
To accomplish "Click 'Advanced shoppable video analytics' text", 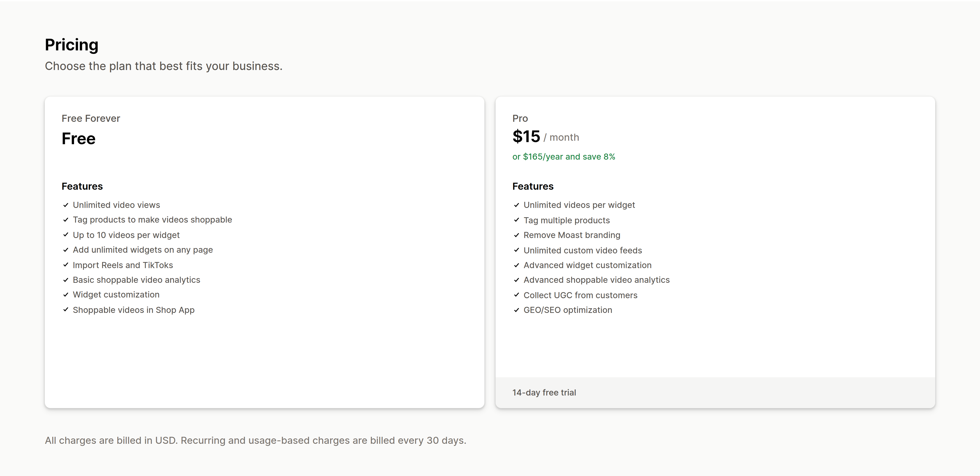I will [x=597, y=280].
